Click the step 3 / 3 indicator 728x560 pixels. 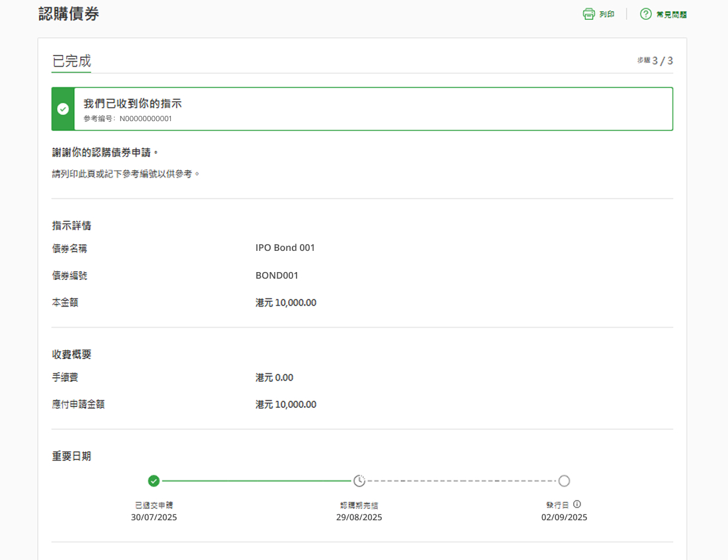click(x=655, y=61)
